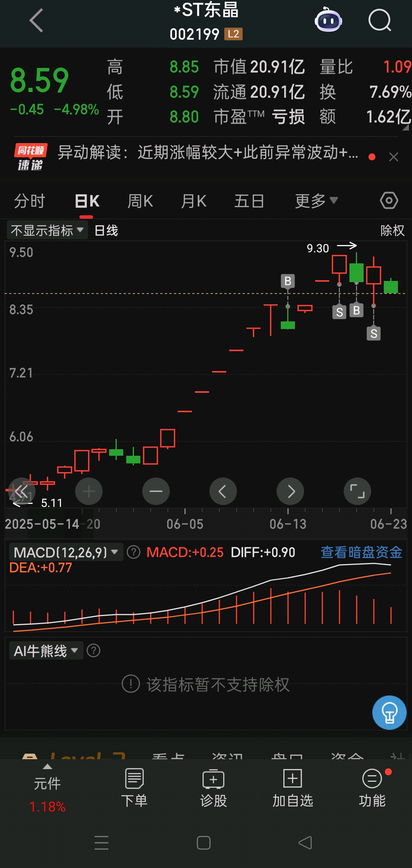Tap 市盈TTM 亏损 field

pos(259,116)
